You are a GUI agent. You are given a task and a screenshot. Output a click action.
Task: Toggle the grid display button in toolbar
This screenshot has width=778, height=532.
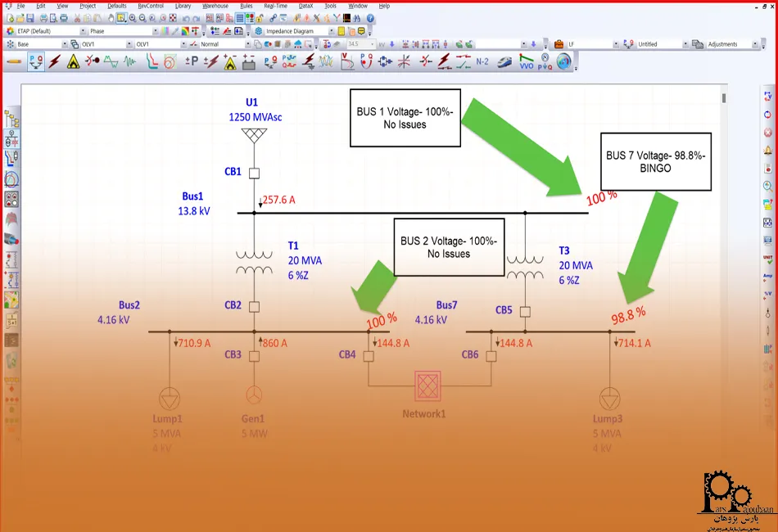click(x=240, y=18)
